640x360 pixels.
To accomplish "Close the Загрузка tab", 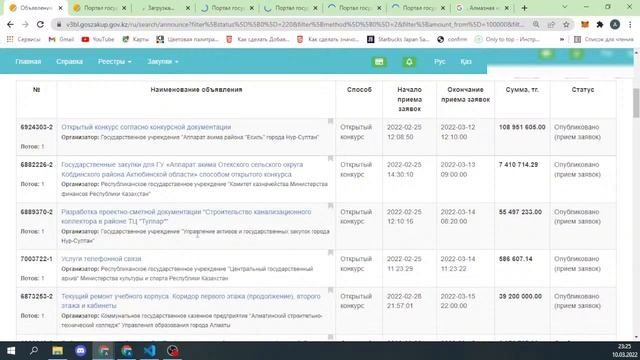I will pos(188,8).
